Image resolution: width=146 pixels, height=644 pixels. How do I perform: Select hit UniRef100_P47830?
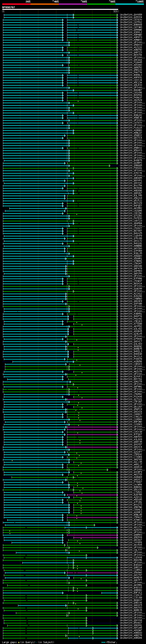(x=131, y=218)
